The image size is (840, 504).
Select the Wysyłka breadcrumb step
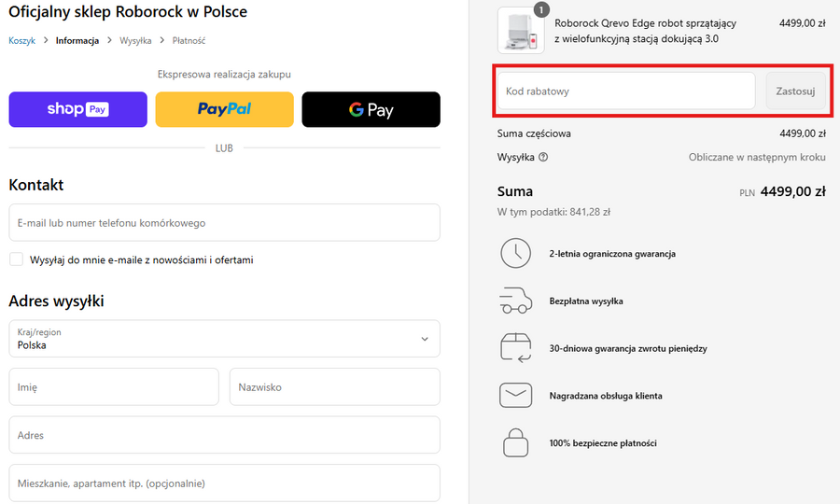pos(135,41)
